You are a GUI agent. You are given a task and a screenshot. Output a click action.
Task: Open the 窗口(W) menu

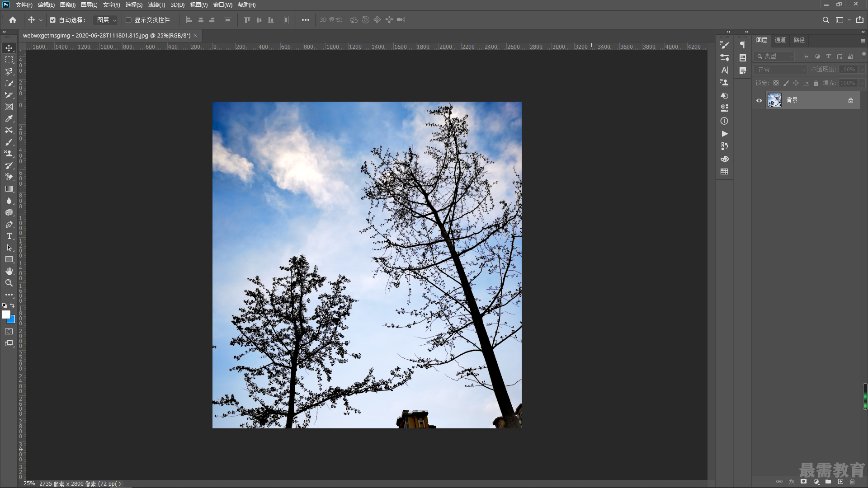(x=223, y=5)
